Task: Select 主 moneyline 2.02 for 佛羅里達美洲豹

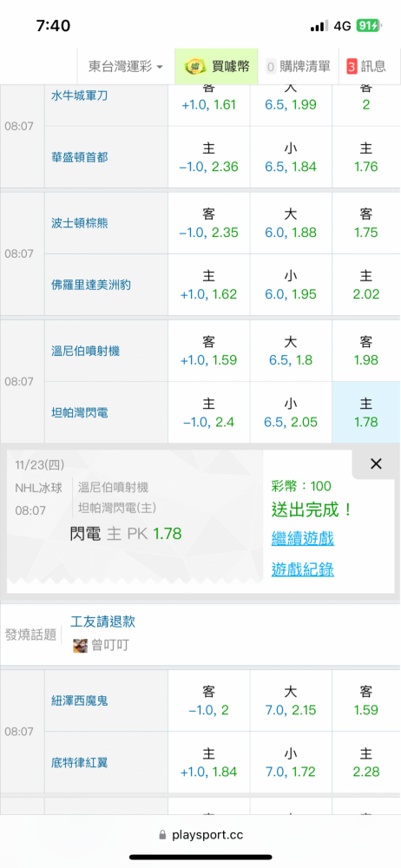Action: pos(366,285)
